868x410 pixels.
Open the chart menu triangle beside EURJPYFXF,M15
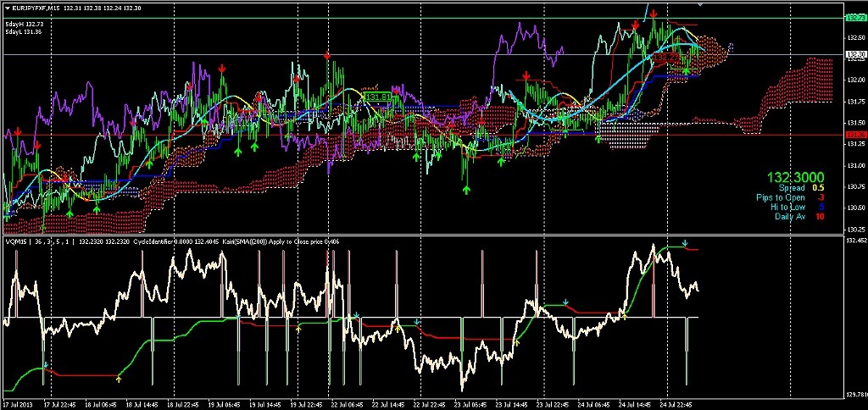7,8
